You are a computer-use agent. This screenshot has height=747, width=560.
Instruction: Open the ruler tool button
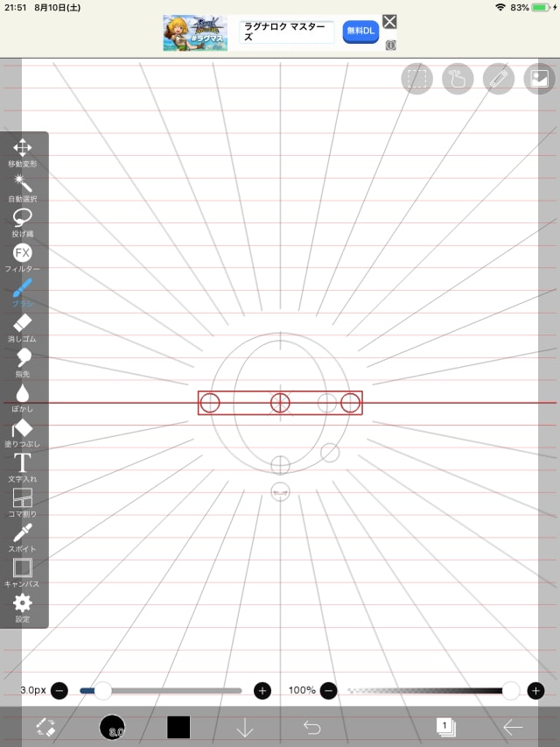point(499,79)
